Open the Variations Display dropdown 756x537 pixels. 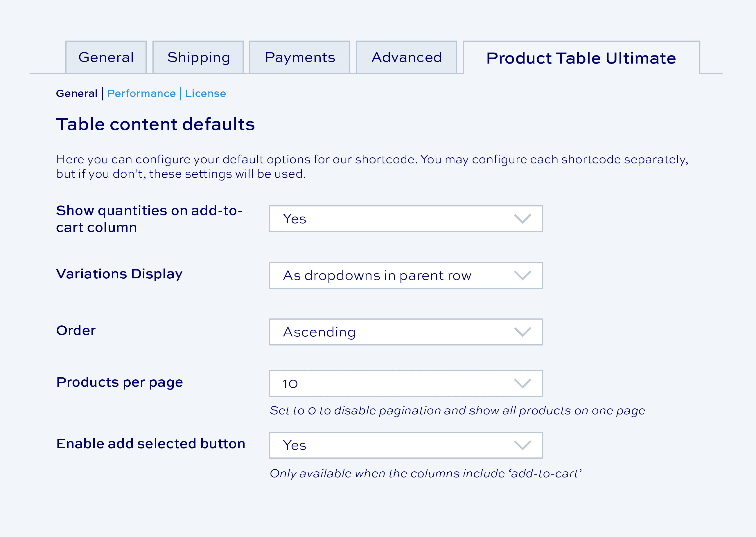(406, 275)
